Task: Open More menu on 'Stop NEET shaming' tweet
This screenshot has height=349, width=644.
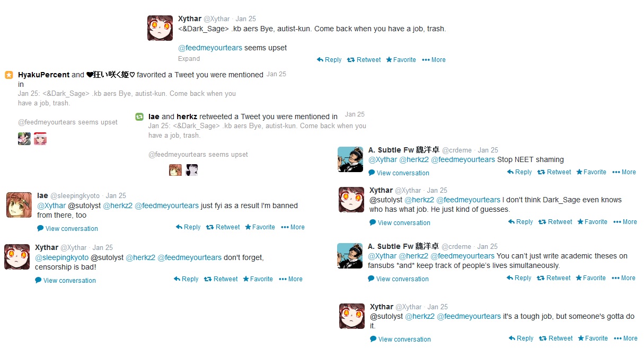Action: tap(624, 172)
